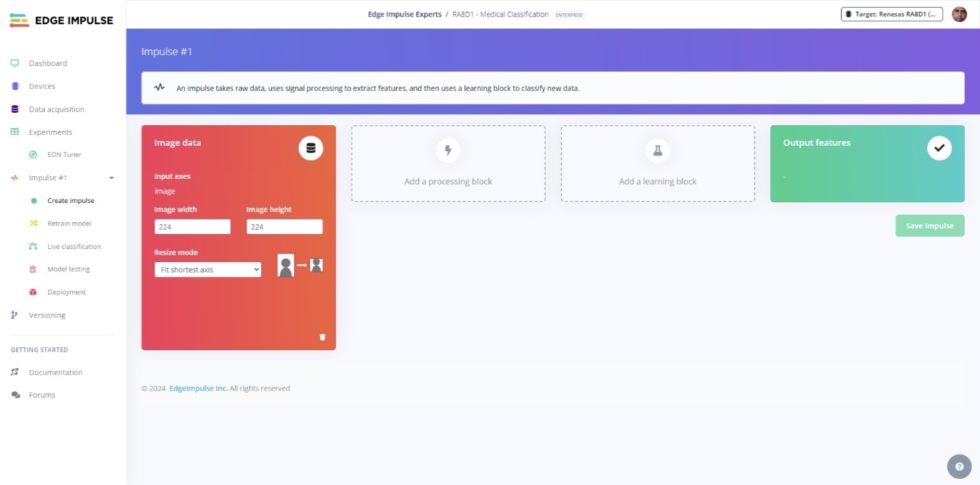Click the Save Impulse button
The height and width of the screenshot is (485, 980).
tap(930, 226)
